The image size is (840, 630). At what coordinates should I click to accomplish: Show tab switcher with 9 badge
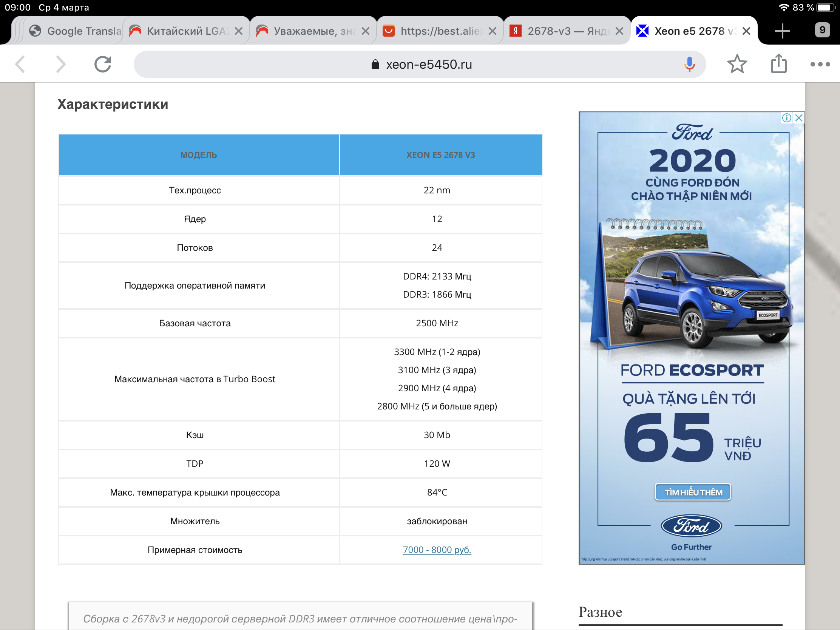pyautogui.click(x=822, y=30)
